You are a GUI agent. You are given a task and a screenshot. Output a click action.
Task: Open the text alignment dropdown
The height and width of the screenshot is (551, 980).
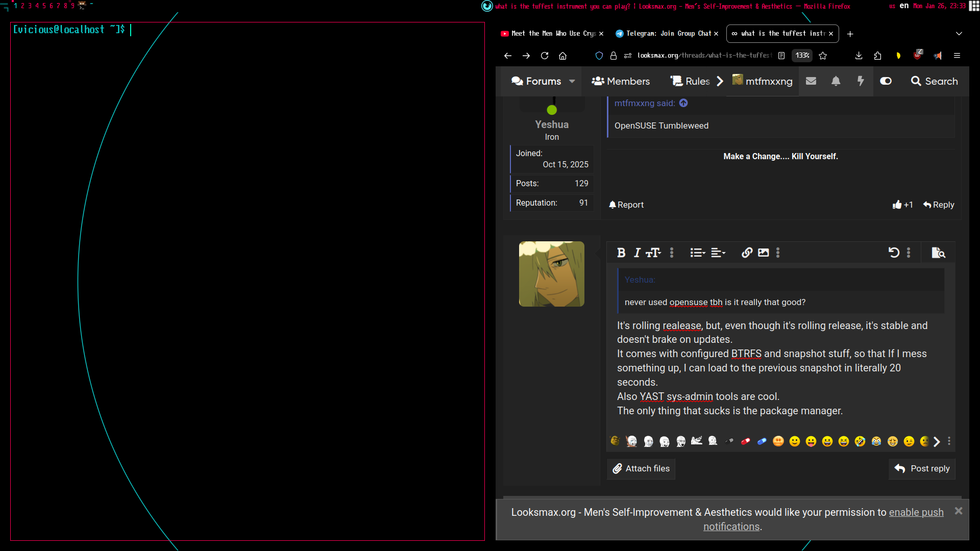(x=718, y=253)
